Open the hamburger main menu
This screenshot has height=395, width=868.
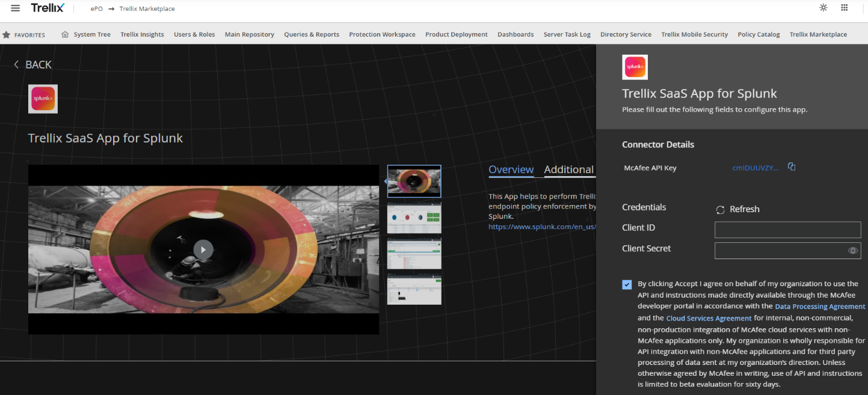(x=16, y=8)
